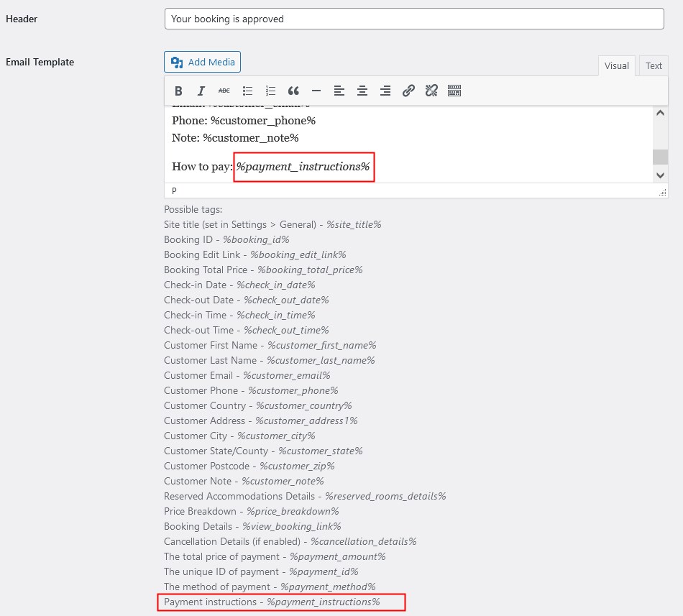
Task: Click the editor scrollbar thumb
Action: point(660,157)
